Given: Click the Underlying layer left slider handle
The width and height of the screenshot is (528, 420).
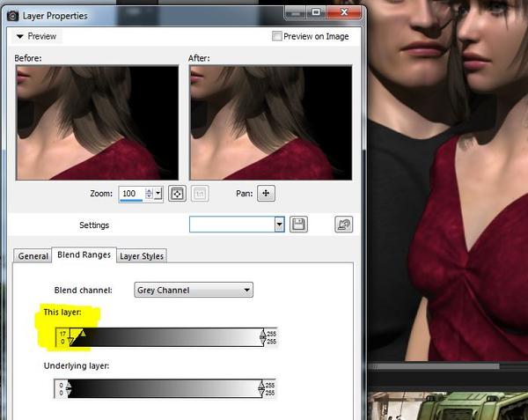Looking at the screenshot, I should [69, 388].
